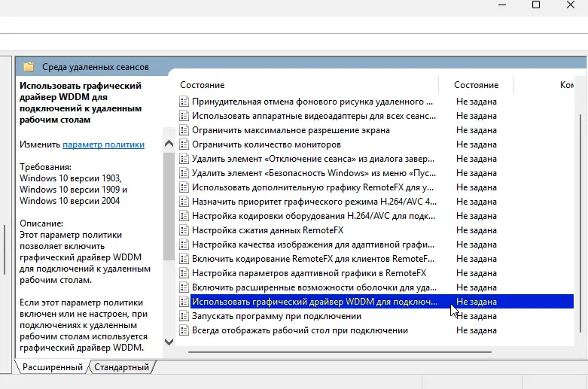588x389 pixels.
Task: Click icon for Удалить элемент «Отключение сеанса»
Action: pos(184,159)
